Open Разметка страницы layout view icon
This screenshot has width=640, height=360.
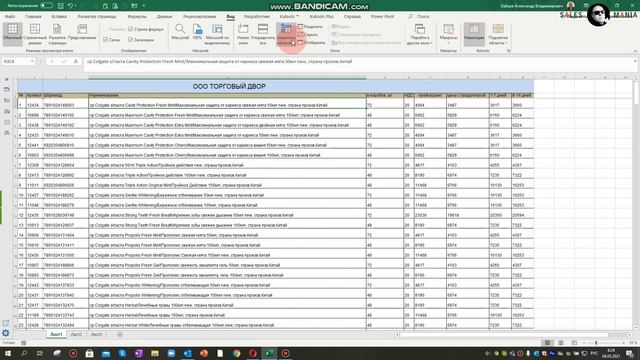pyautogui.click(x=57, y=33)
